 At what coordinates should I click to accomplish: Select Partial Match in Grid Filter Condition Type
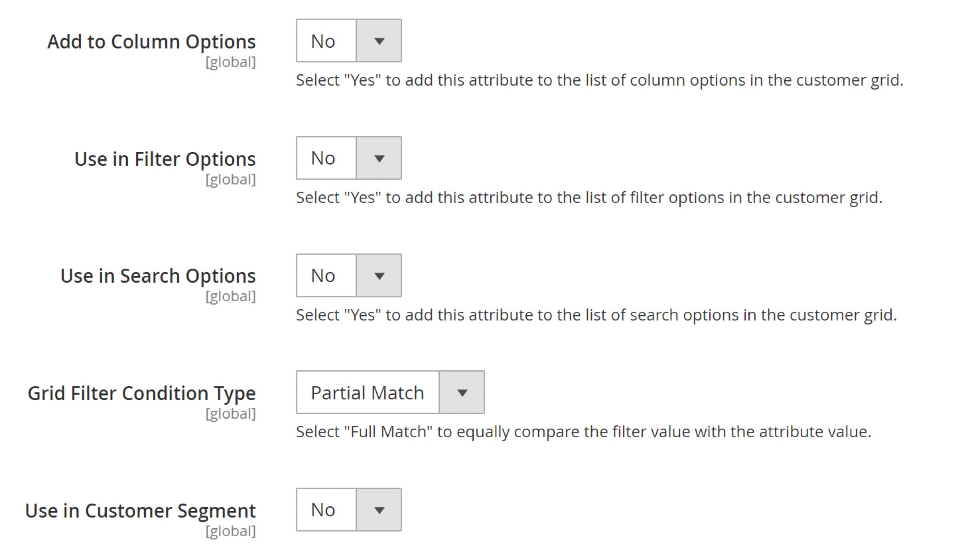pos(390,393)
